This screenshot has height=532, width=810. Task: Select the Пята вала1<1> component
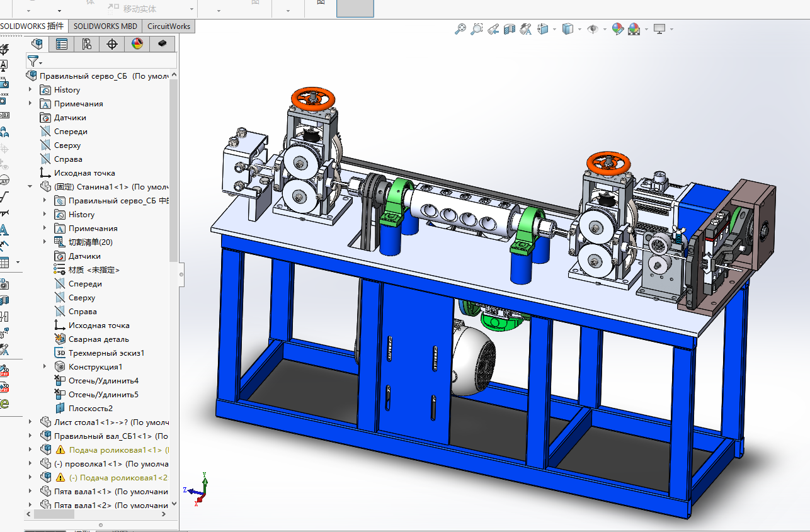coord(104,491)
